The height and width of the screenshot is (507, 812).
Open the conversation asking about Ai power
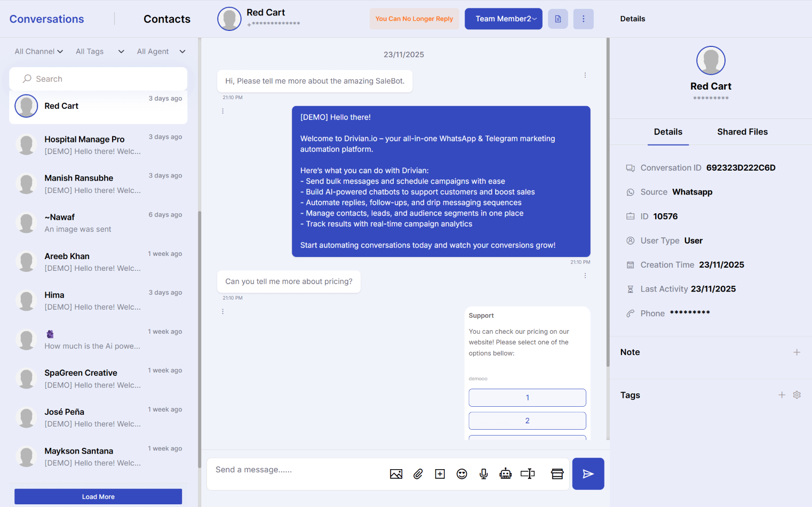tap(98, 340)
